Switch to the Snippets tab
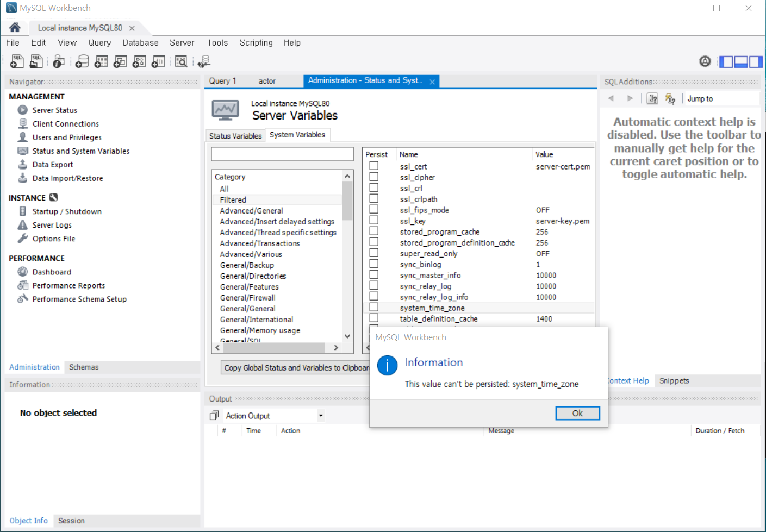Viewport: 766px width, 532px height. click(674, 381)
